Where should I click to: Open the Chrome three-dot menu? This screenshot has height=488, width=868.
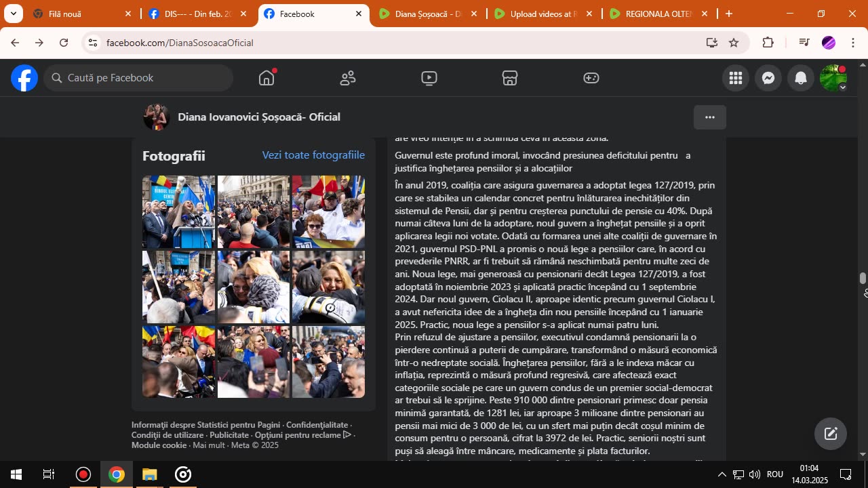pyautogui.click(x=852, y=43)
